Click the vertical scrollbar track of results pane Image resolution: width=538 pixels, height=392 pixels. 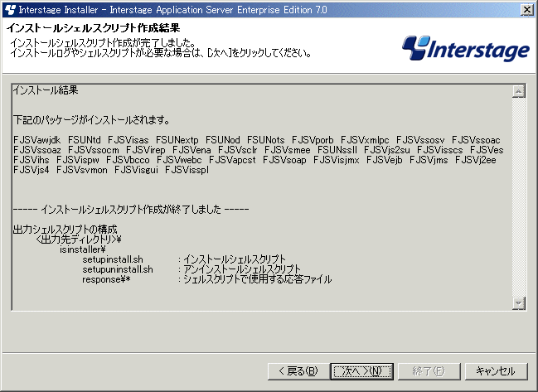pyautogui.click(x=518, y=197)
